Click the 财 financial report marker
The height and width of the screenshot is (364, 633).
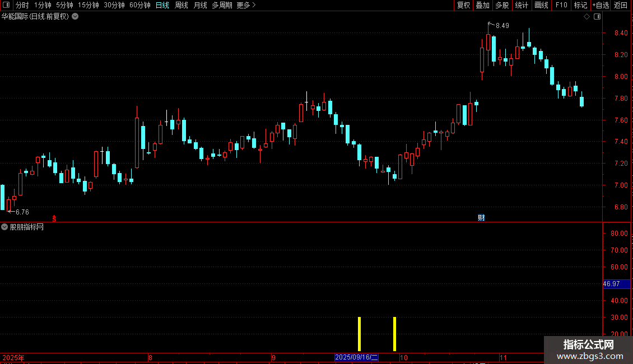481,218
